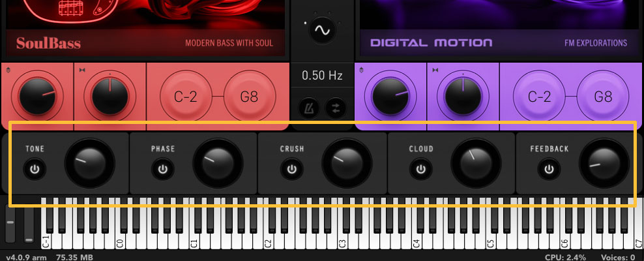Click the red layer volume up-down icon
The height and width of the screenshot is (261, 644).
point(8,70)
